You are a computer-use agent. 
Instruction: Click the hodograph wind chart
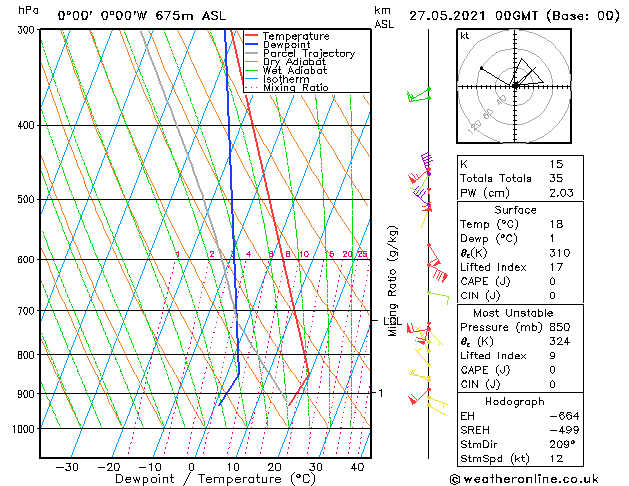[514, 86]
